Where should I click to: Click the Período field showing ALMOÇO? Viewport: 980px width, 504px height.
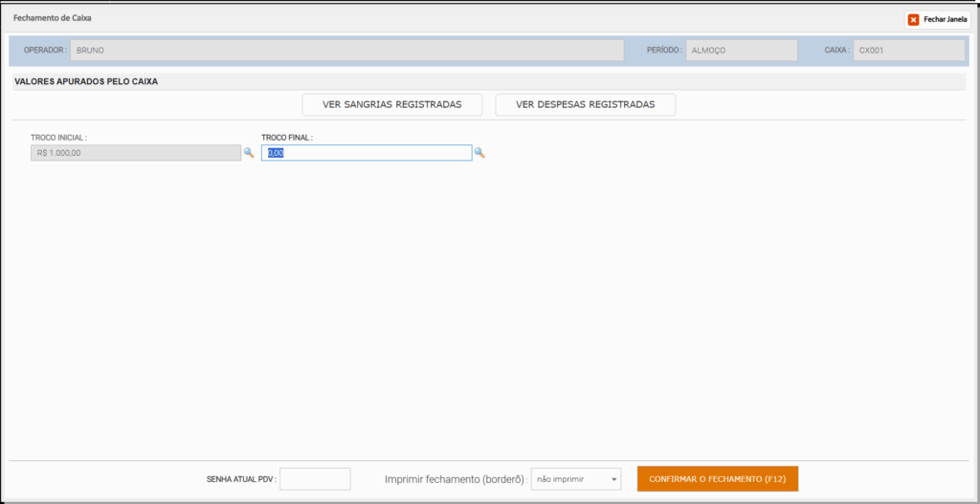tap(742, 51)
